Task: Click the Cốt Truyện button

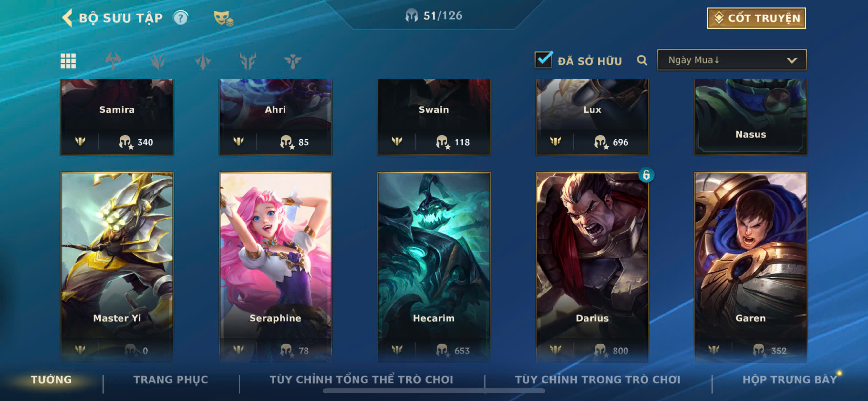Action: click(756, 18)
